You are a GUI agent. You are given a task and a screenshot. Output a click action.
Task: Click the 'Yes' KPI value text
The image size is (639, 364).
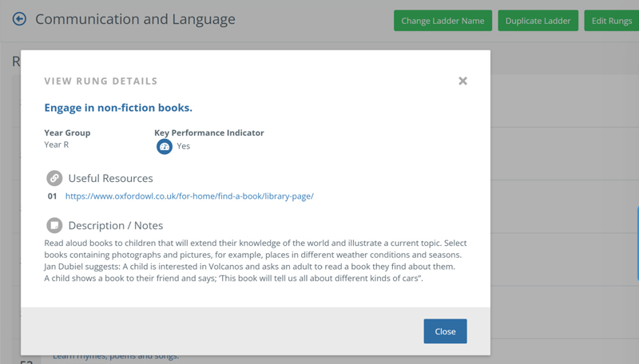point(184,146)
